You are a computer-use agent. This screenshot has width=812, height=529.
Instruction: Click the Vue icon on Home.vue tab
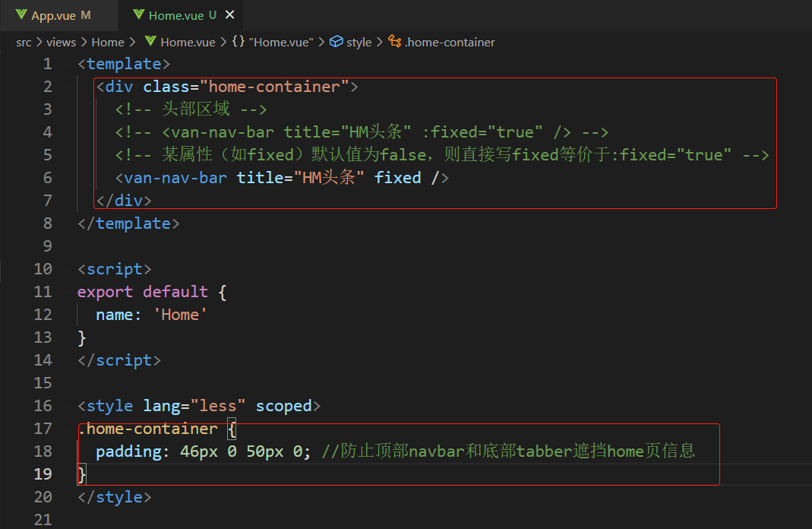(138, 14)
